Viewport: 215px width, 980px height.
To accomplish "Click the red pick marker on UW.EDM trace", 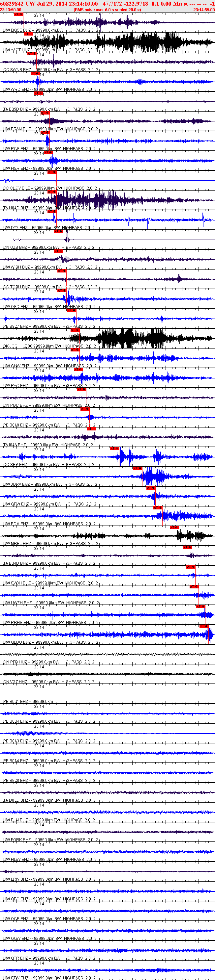I will [x=158, y=508].
